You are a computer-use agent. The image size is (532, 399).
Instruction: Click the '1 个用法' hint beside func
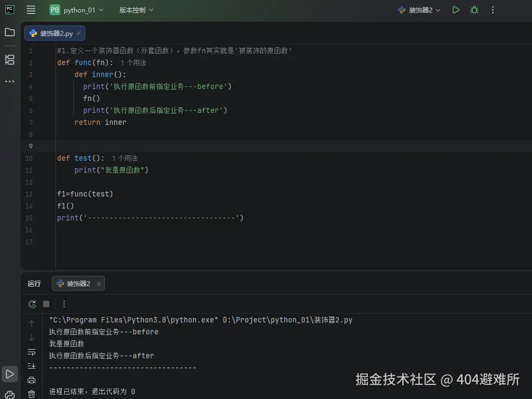coord(133,63)
